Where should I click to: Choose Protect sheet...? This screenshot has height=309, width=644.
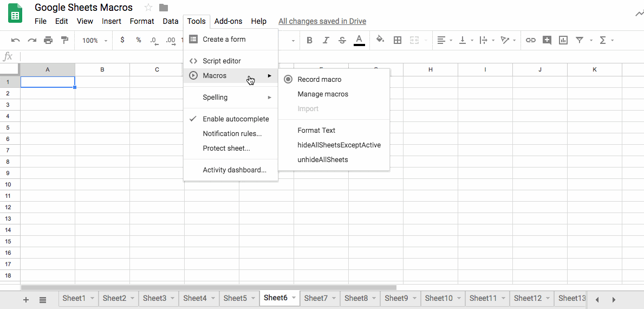pos(230,149)
